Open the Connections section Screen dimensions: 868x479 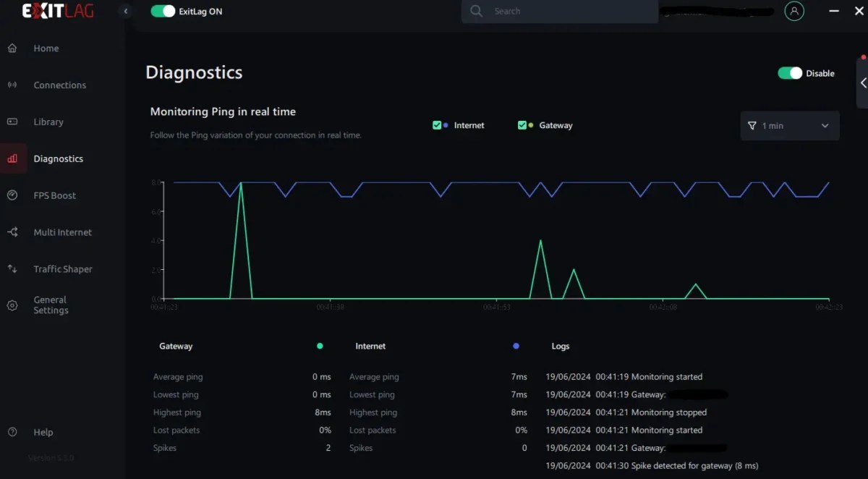(60, 85)
